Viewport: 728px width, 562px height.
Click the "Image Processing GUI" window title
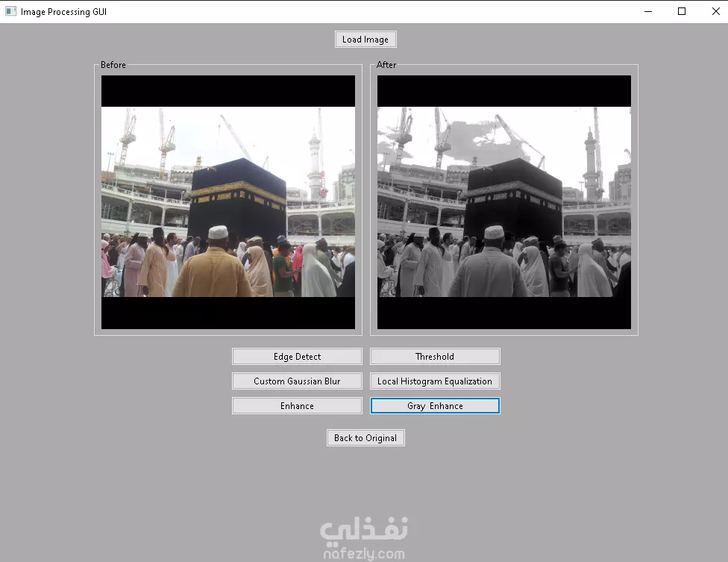coord(63,12)
